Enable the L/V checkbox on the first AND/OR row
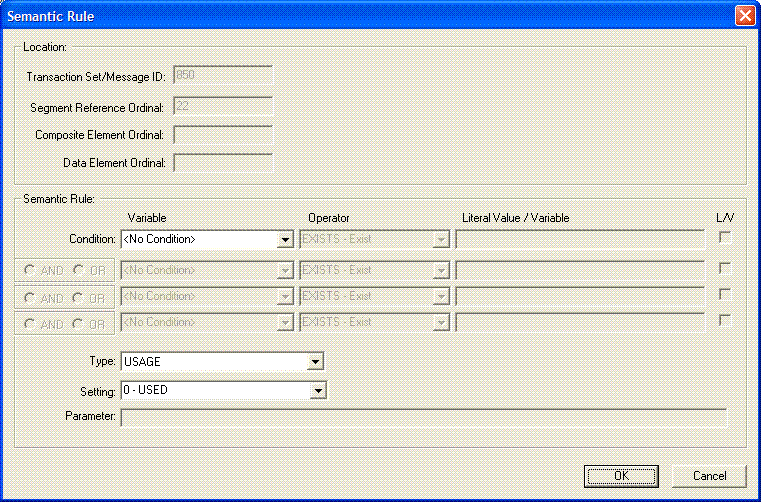The width and height of the screenshot is (761, 502). [725, 268]
